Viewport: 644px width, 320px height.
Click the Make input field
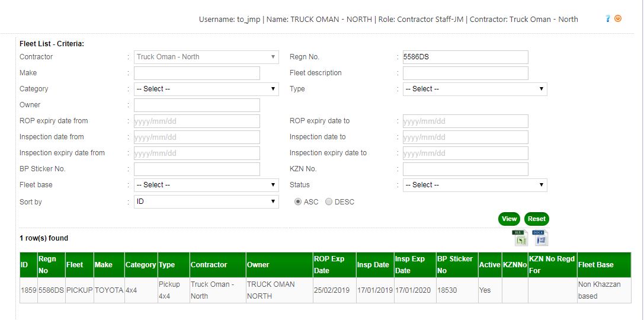pos(197,73)
